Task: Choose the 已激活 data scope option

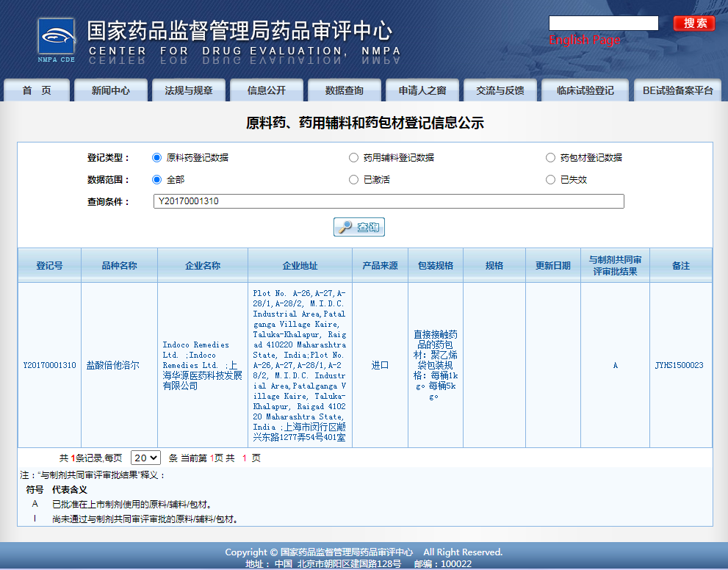Action: point(353,179)
